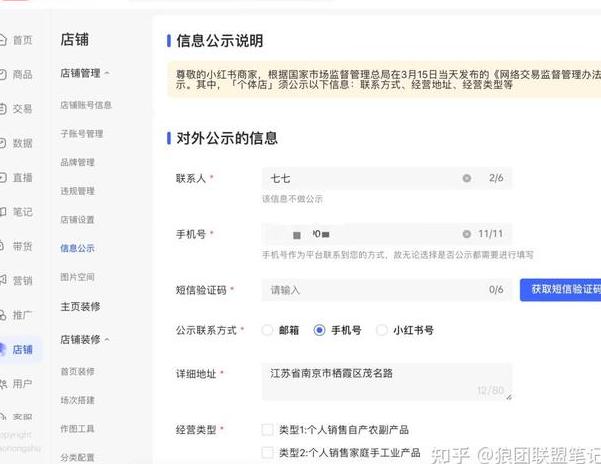Check 类型1 个人销售自产农副产品

pyautogui.click(x=267, y=430)
